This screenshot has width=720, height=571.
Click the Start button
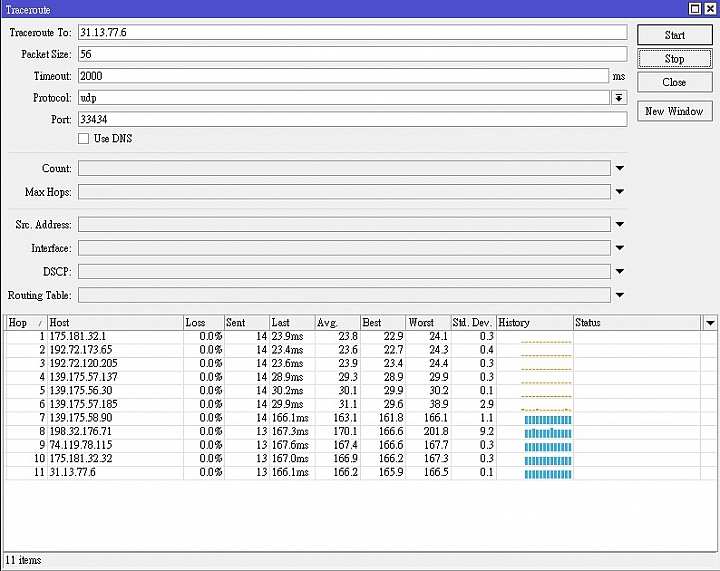[x=675, y=35]
